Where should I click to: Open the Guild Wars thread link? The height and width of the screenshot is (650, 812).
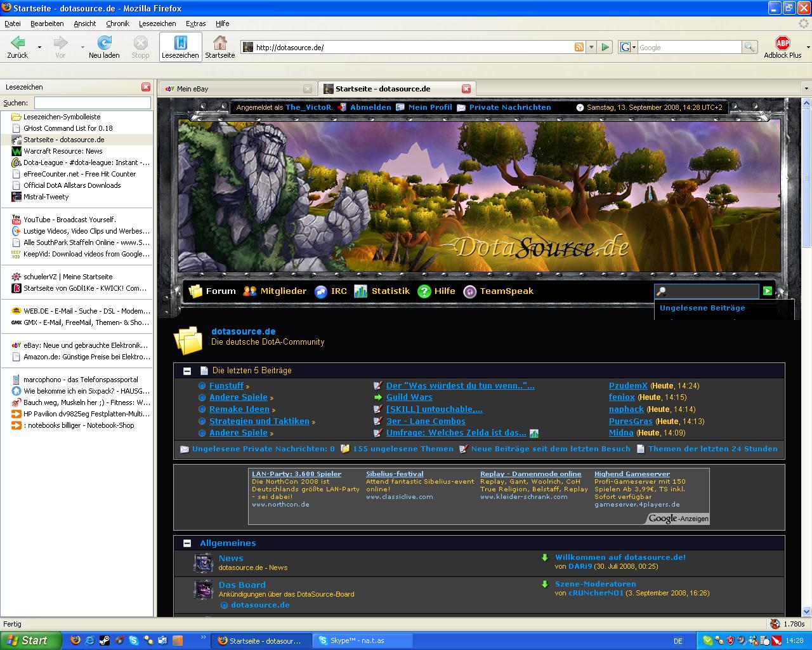pos(409,397)
